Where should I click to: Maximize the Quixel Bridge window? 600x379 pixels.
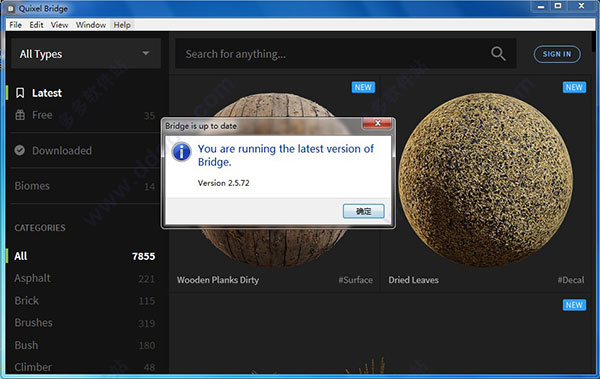pos(558,6)
